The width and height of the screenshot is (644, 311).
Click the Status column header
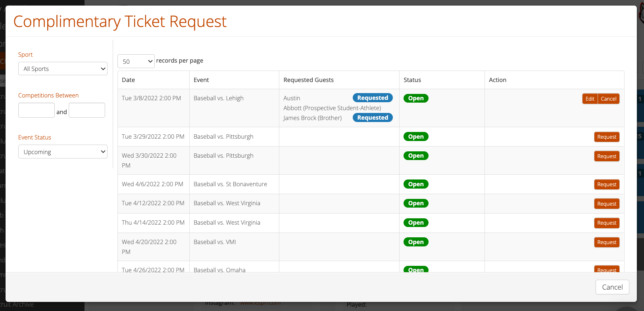pyautogui.click(x=442, y=80)
